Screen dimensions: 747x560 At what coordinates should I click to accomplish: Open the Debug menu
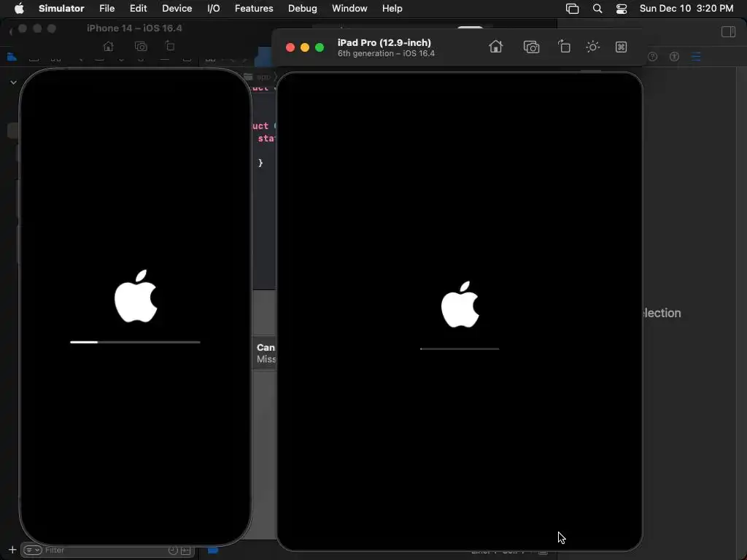coord(303,9)
